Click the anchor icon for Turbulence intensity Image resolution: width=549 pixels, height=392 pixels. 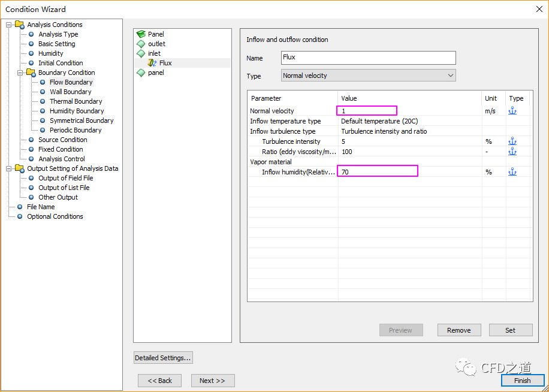coord(512,141)
